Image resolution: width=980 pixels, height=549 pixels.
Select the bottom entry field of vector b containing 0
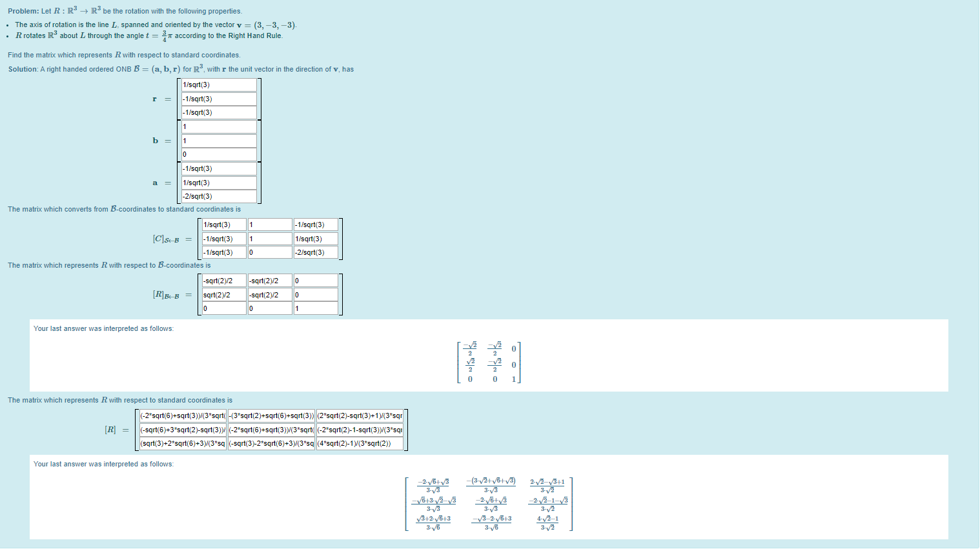click(x=219, y=154)
